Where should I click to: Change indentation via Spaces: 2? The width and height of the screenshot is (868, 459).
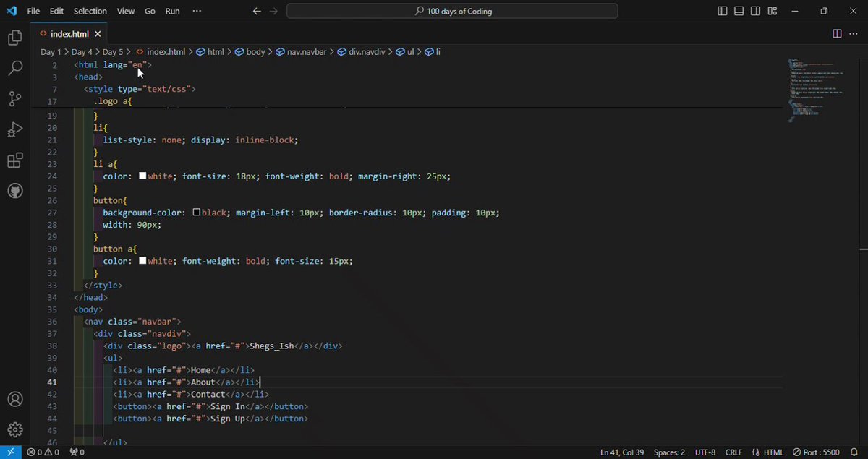point(669,452)
